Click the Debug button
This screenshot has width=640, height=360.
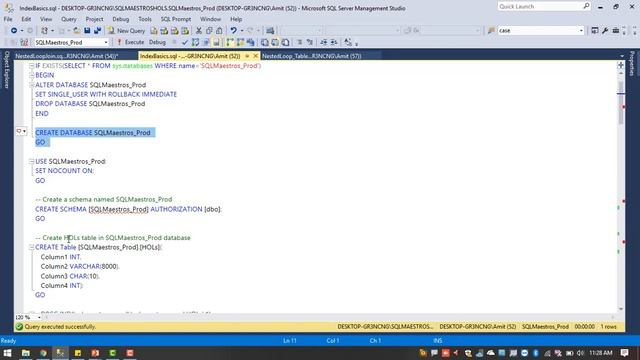tap(157, 42)
